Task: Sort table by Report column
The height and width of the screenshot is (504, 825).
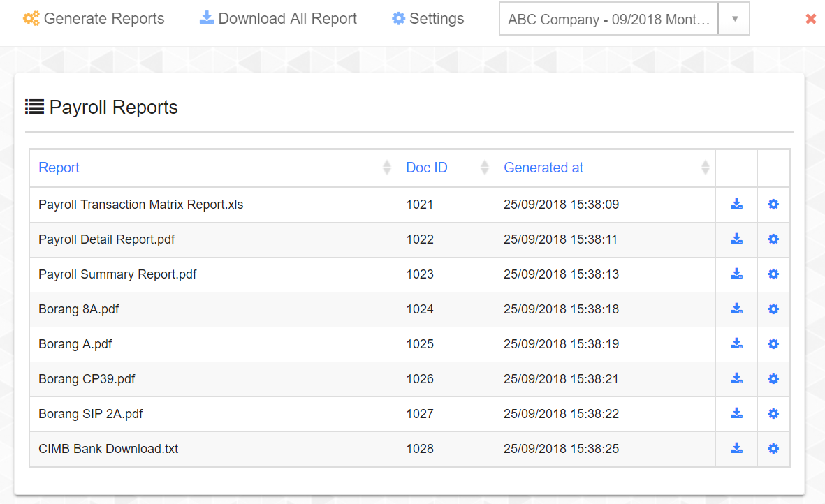Action: click(x=59, y=168)
